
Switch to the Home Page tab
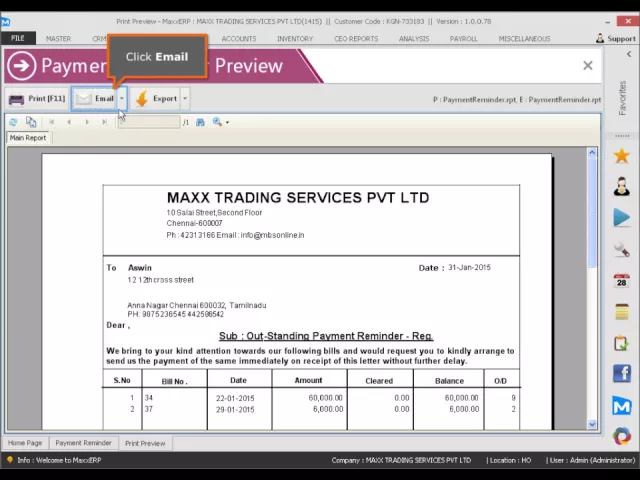click(25, 443)
